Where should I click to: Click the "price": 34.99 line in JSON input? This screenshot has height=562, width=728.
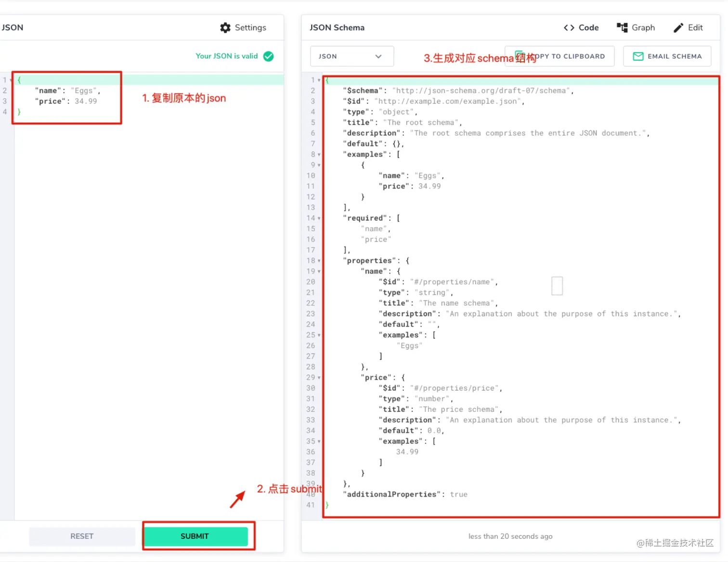pyautogui.click(x=66, y=102)
